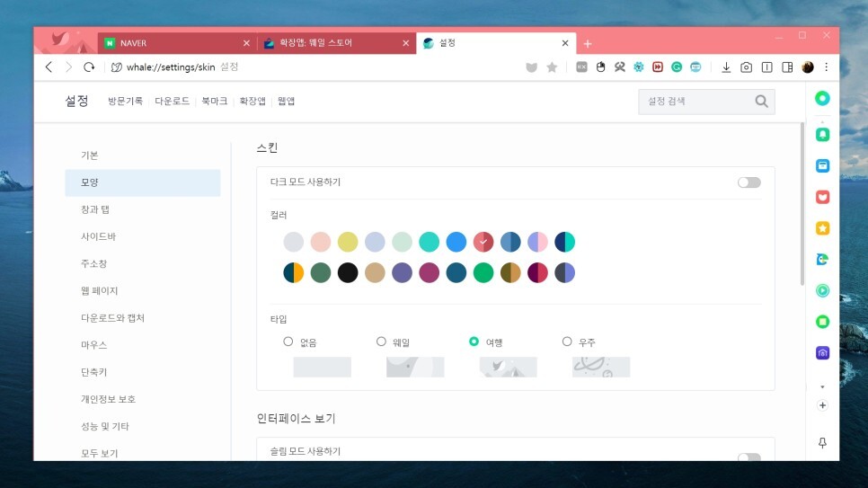Open the red pocket sidebar icon
This screenshot has width=868, height=488.
tap(822, 197)
